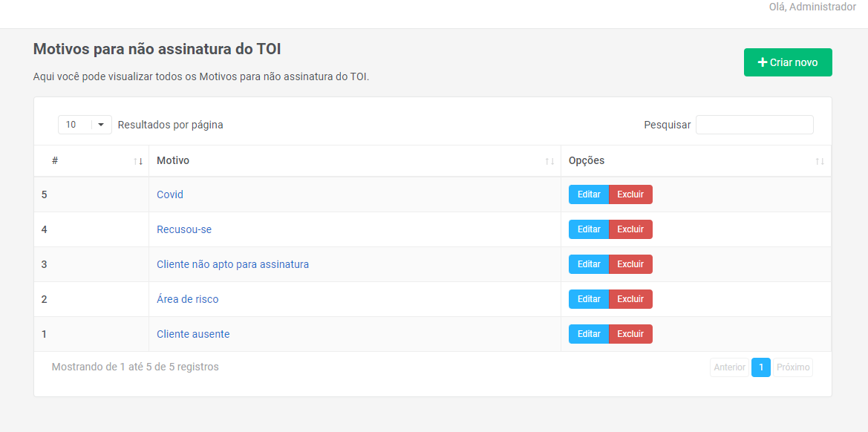Edit Cliente não apto para assinatura row
This screenshot has width=868, height=432.
coord(589,264)
